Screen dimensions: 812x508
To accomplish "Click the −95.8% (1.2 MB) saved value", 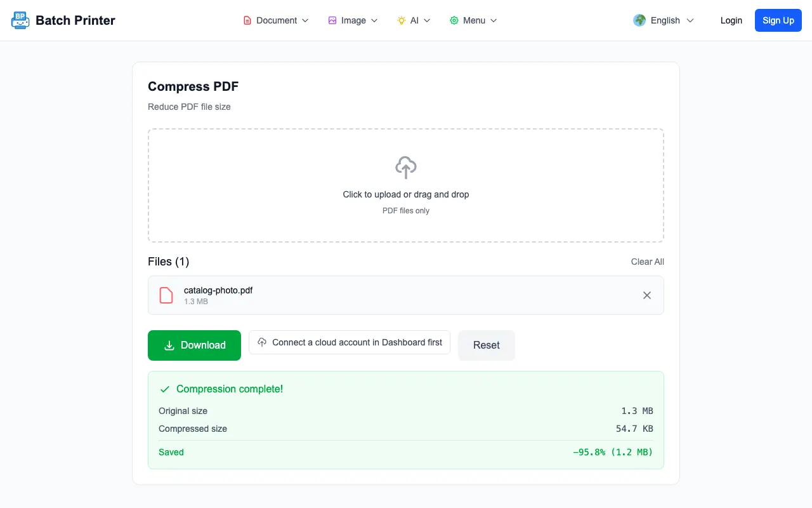I will coord(613,452).
